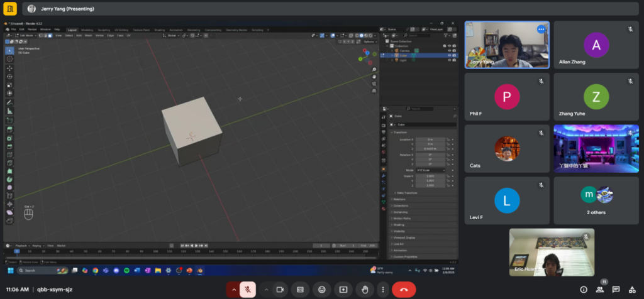Open the Material properties tab icon
Image resolution: width=644 pixels, height=299 pixels.
[384, 209]
